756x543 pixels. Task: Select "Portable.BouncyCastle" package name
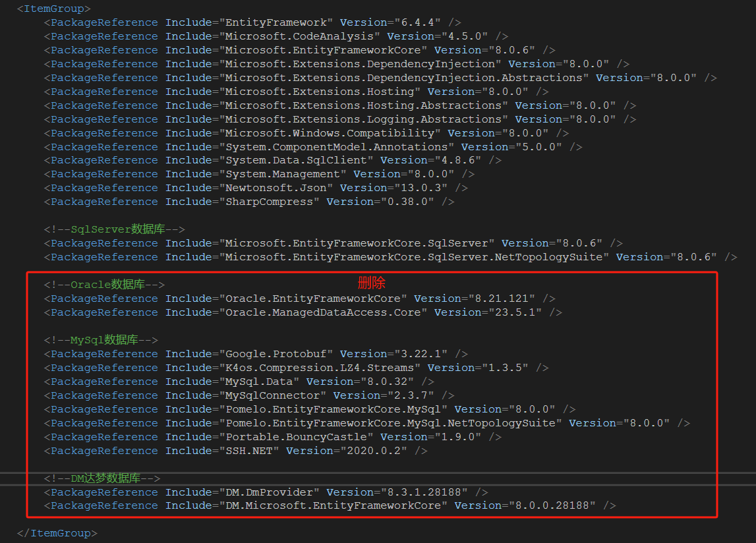point(296,438)
